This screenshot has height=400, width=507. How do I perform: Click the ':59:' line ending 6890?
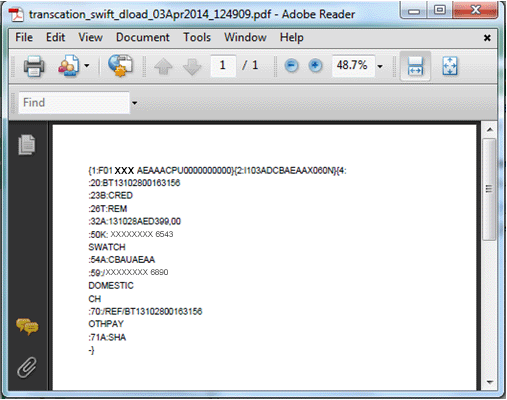tap(128, 273)
